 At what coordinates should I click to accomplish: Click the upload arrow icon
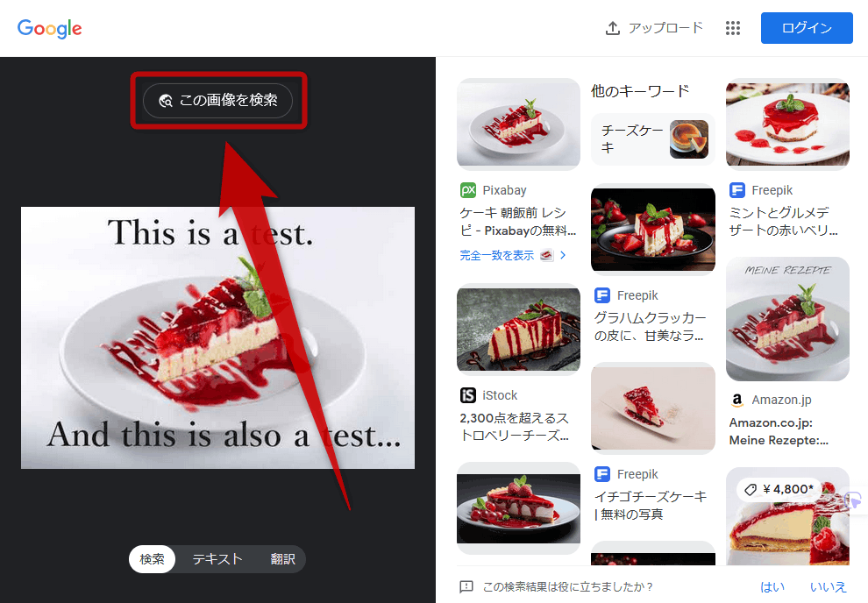pos(612,28)
